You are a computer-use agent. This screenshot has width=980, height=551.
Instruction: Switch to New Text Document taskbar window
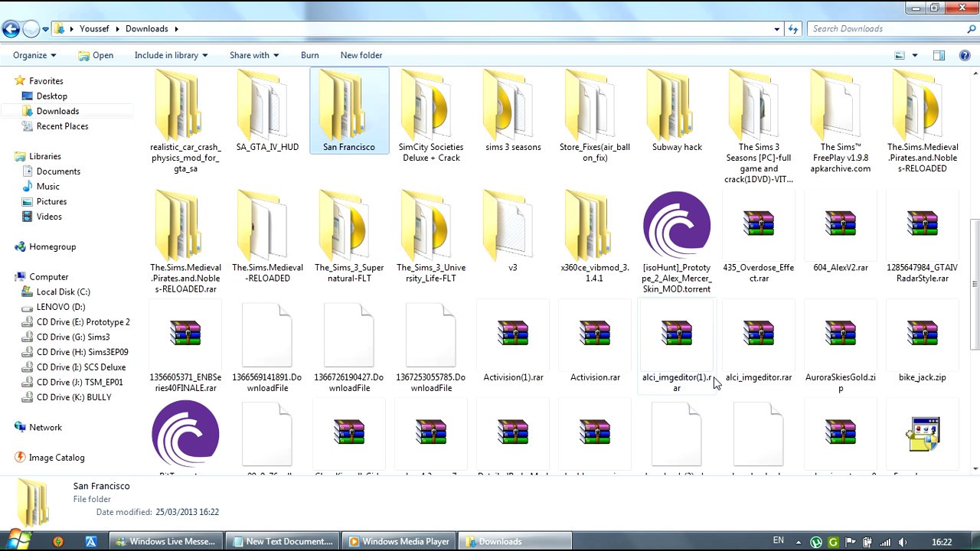click(x=283, y=541)
